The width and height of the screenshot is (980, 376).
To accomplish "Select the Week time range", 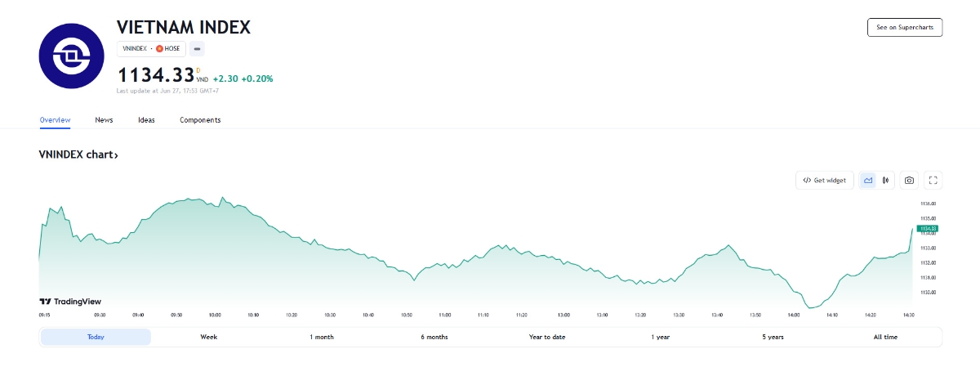I will coord(209,337).
